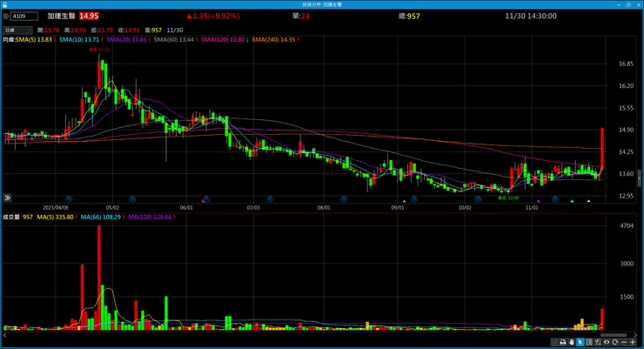
Task: Click the monthly marker after 06/01
Action: 206,199
